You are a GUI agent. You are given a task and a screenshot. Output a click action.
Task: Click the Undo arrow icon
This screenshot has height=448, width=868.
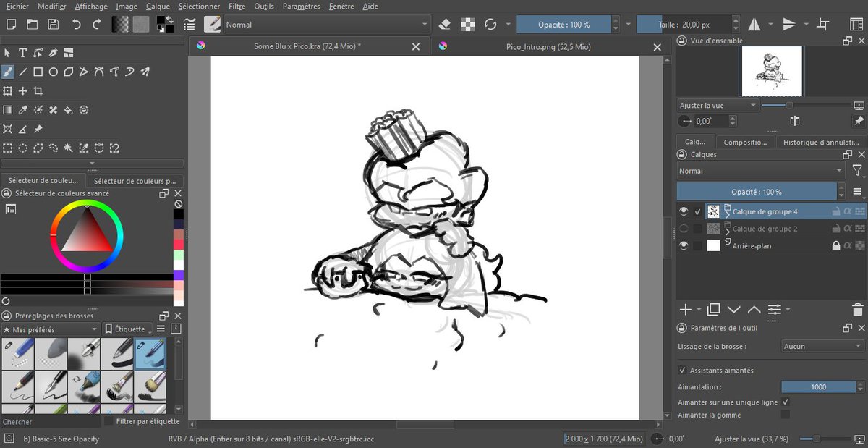[x=76, y=25]
